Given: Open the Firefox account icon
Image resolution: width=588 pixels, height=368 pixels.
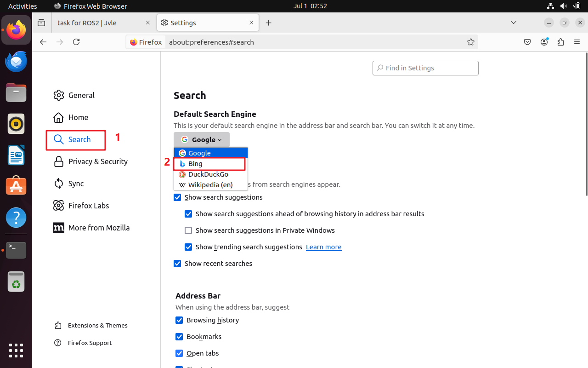Looking at the screenshot, I should pyautogui.click(x=544, y=42).
